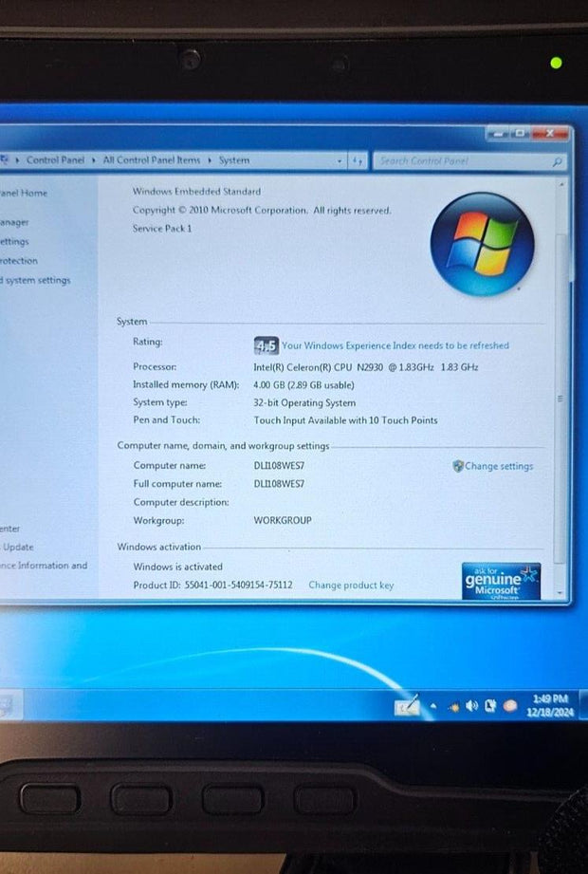This screenshot has width=588, height=874.
Task: Close the System window
Action: (549, 134)
